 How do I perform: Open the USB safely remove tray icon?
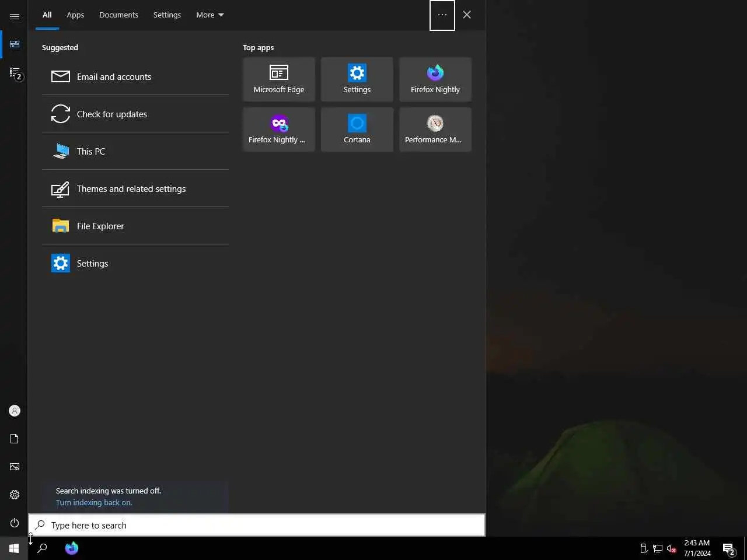[x=644, y=548]
